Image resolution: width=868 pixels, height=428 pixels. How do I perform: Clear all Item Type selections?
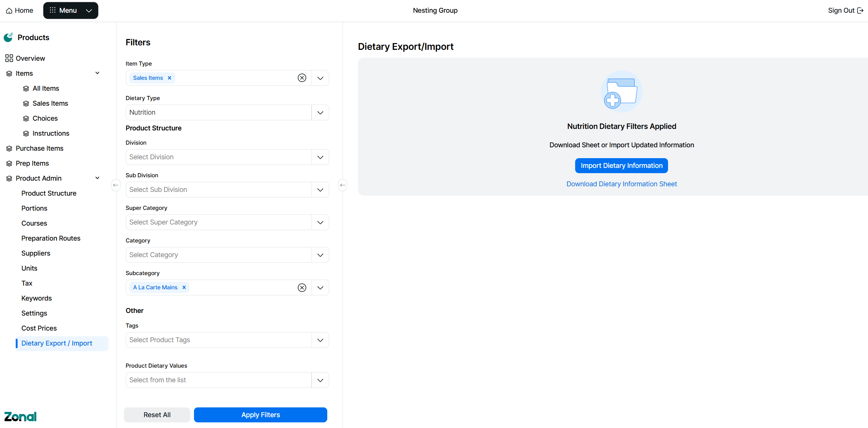(x=302, y=78)
